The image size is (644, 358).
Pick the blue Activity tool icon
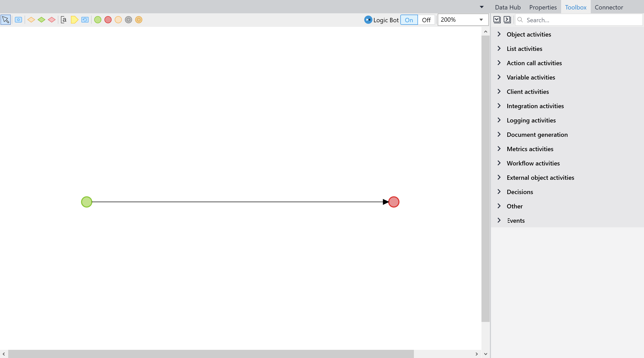(18, 20)
